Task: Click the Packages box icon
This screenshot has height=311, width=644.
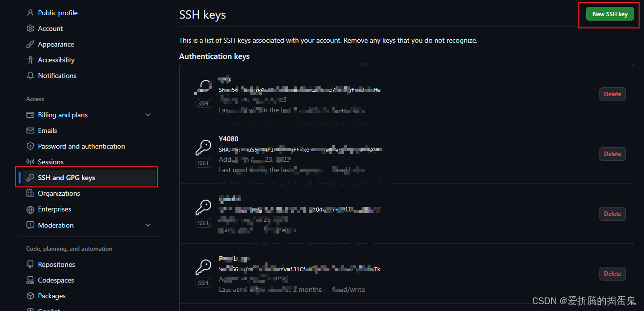Action: 30,296
